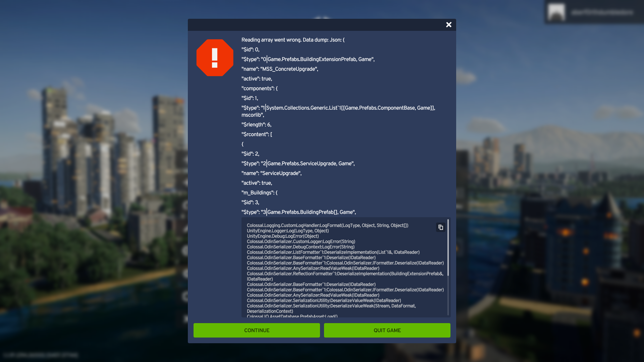Click the UnityEngine.Debug:LogError trace line
Viewport: 644px width, 362px height.
283,236
